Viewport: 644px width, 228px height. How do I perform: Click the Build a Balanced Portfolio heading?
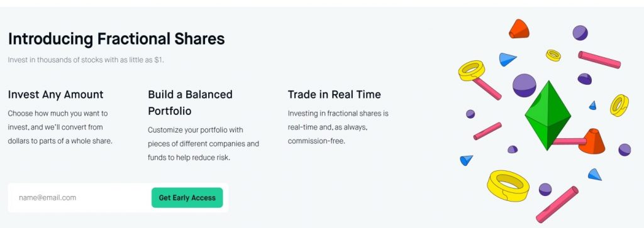pyautogui.click(x=190, y=103)
